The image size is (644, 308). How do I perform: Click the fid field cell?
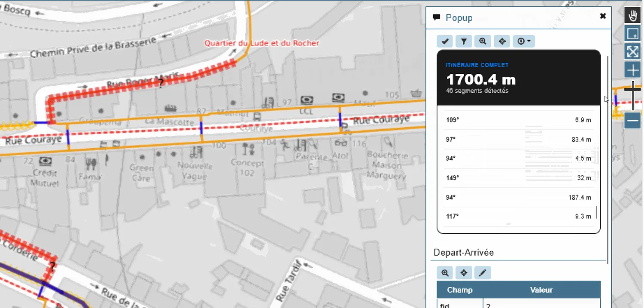[460, 304]
